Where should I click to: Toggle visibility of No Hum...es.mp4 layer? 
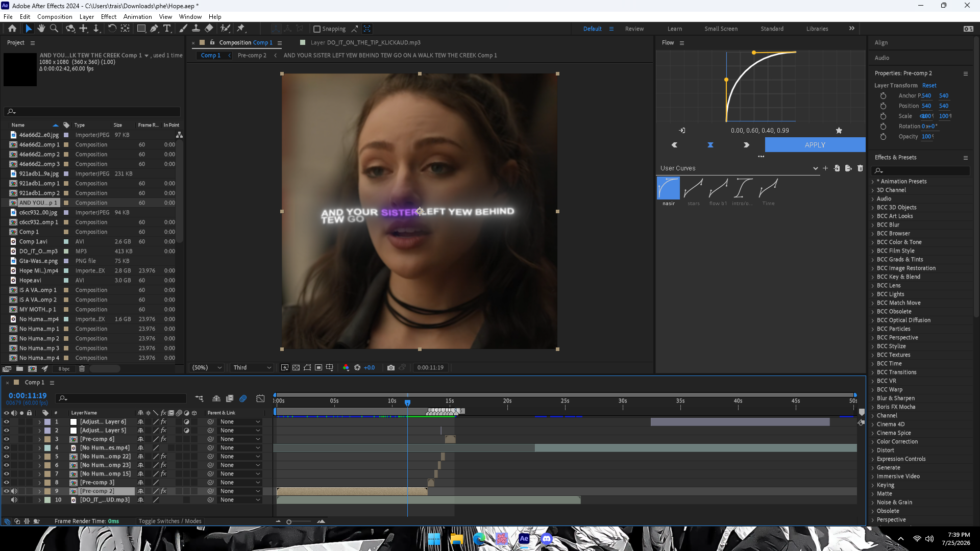coord(7,448)
